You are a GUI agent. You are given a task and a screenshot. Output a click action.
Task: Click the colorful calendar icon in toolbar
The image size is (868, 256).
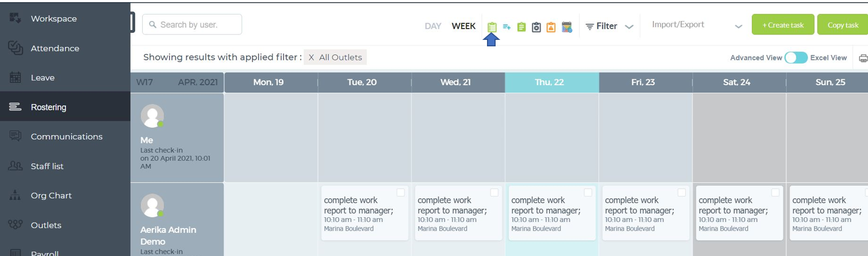point(567,27)
